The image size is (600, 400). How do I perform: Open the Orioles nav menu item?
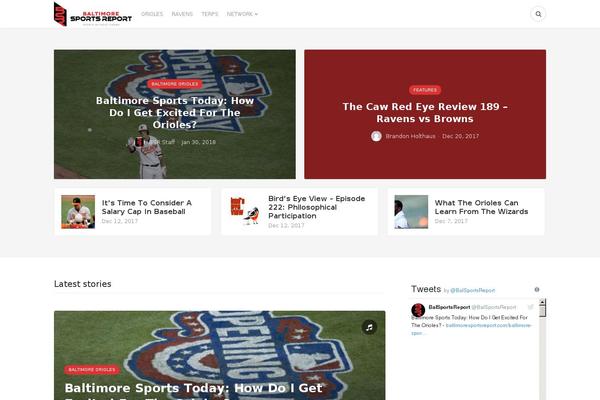click(x=152, y=14)
